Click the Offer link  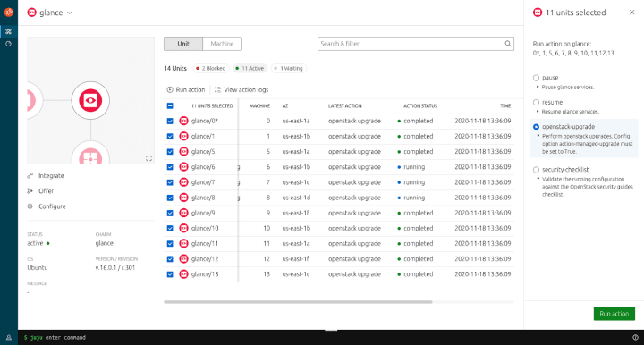(46, 190)
